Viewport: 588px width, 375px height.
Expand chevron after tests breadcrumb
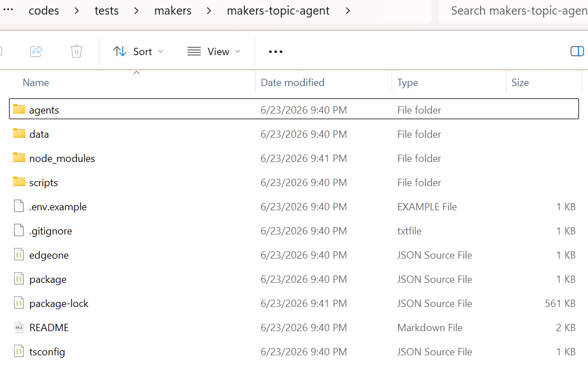point(137,11)
